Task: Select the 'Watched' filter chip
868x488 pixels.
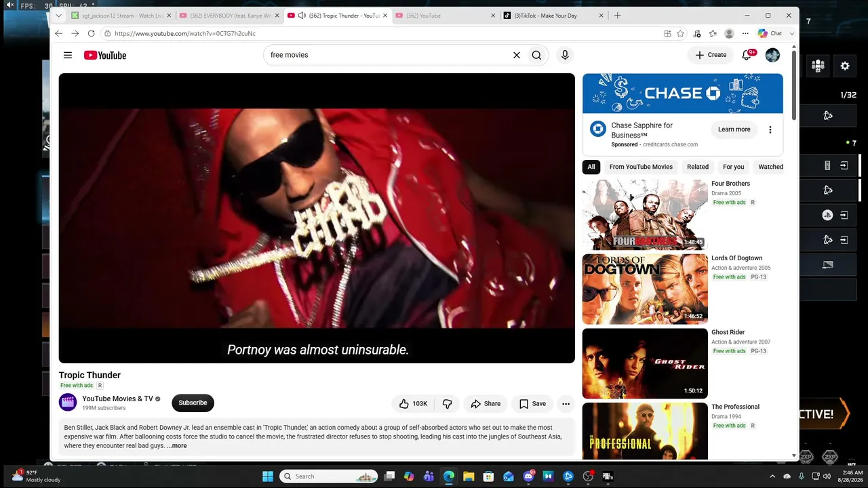Action: click(x=770, y=167)
